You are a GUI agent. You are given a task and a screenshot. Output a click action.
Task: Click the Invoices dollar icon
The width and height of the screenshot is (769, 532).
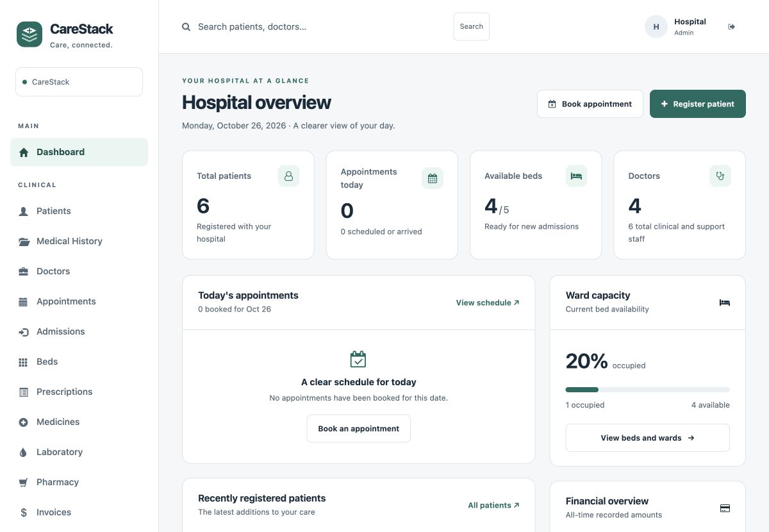tap(24, 513)
